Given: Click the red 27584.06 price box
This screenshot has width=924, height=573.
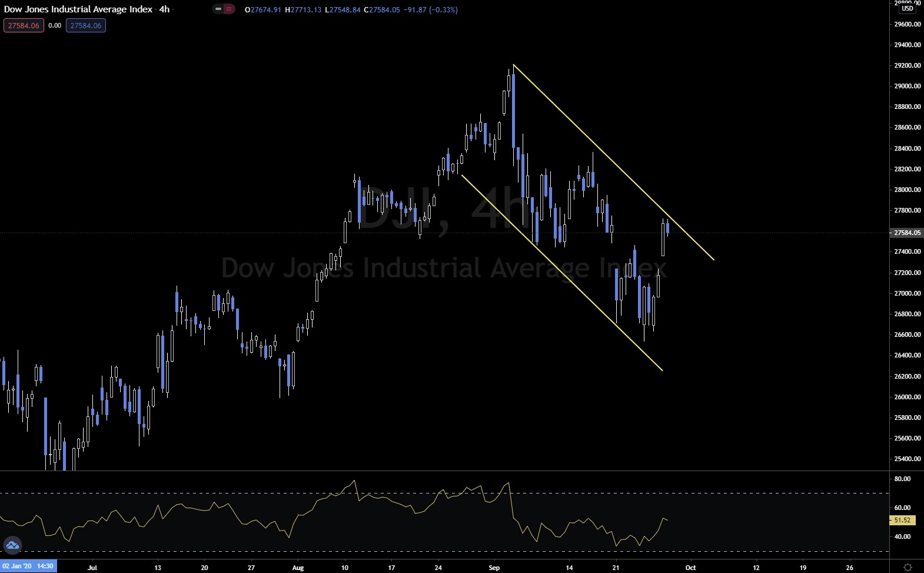Looking at the screenshot, I should (24, 25).
